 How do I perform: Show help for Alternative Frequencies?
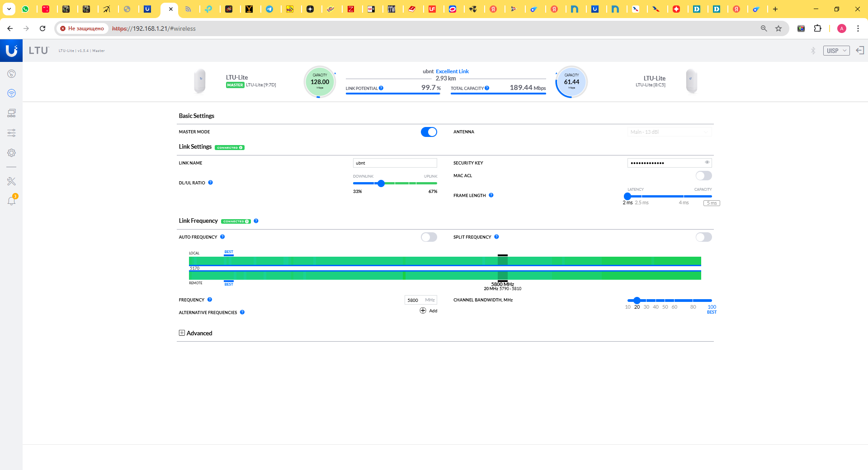tap(242, 312)
